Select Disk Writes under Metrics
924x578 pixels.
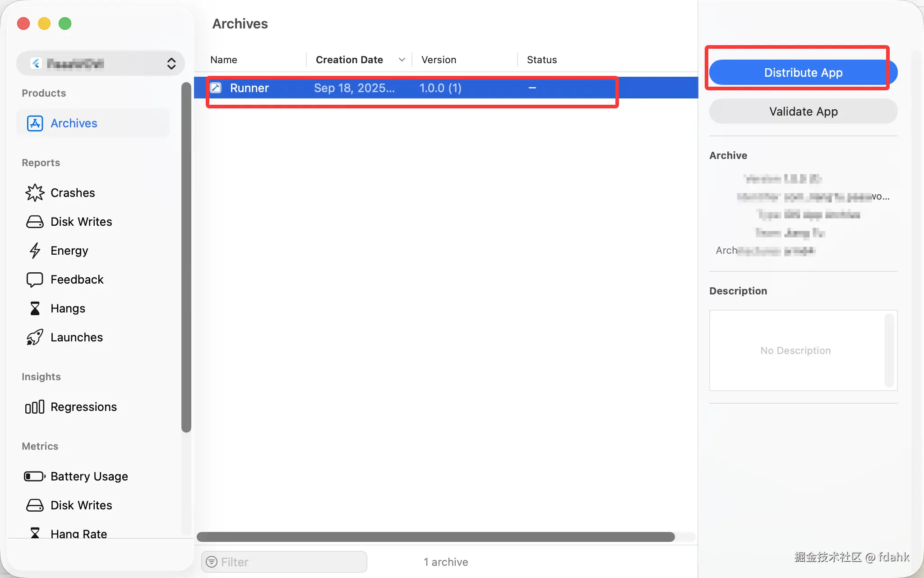click(81, 505)
